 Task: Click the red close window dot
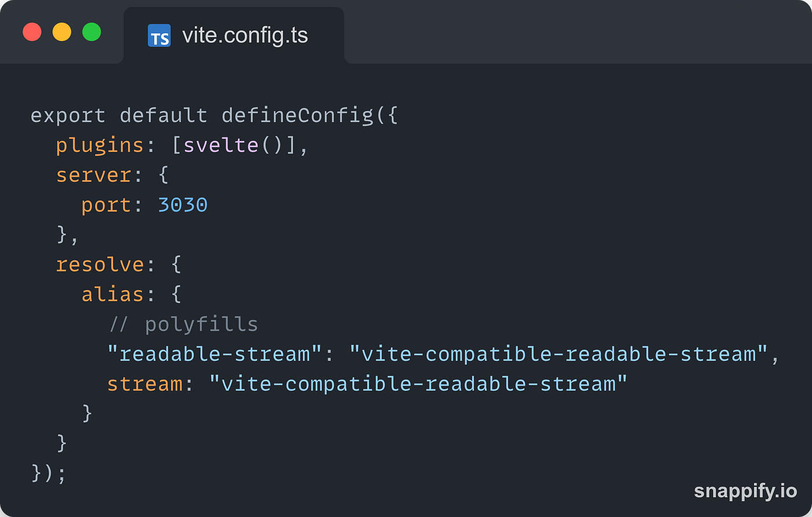32,32
